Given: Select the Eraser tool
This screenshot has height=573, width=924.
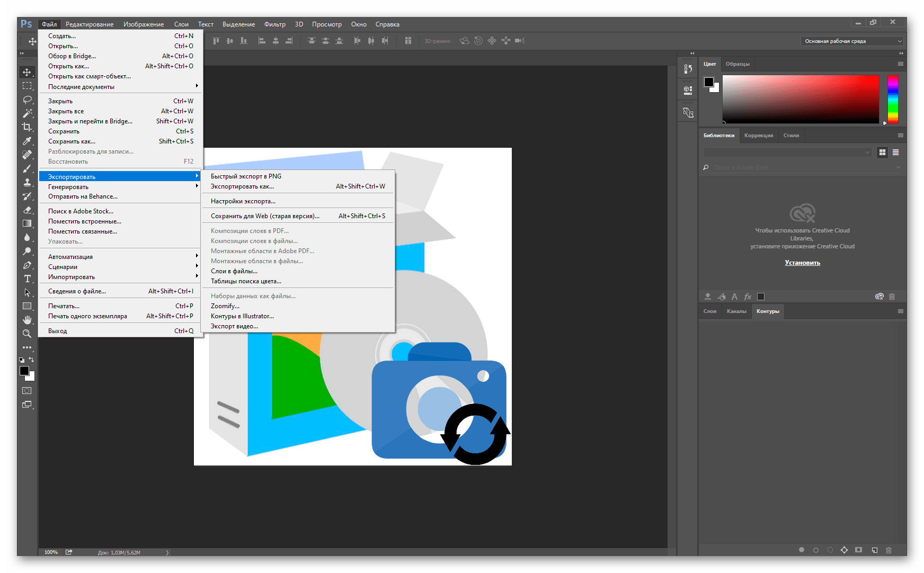Looking at the screenshot, I should [x=27, y=210].
